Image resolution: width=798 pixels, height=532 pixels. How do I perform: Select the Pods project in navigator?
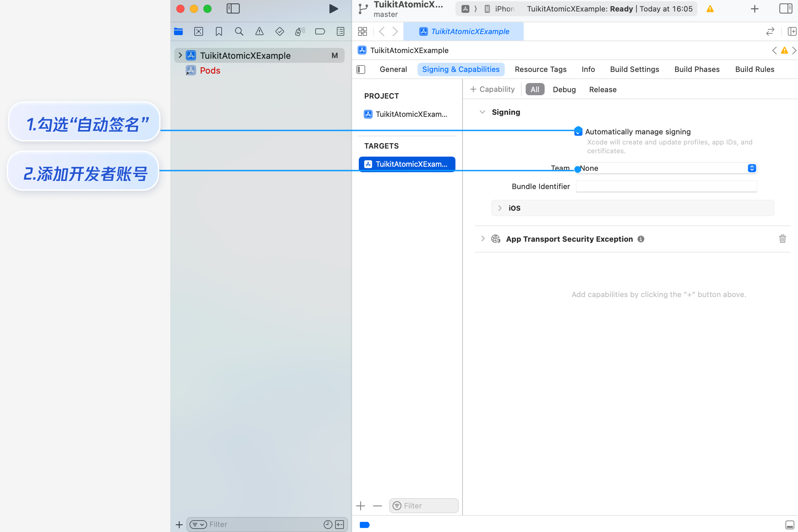210,71
